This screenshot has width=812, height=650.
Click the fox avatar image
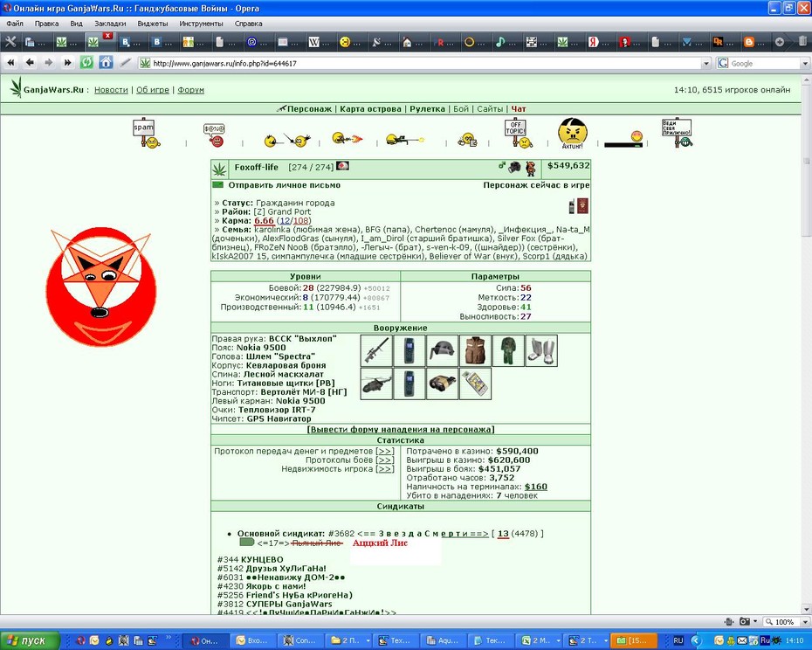pyautogui.click(x=101, y=287)
